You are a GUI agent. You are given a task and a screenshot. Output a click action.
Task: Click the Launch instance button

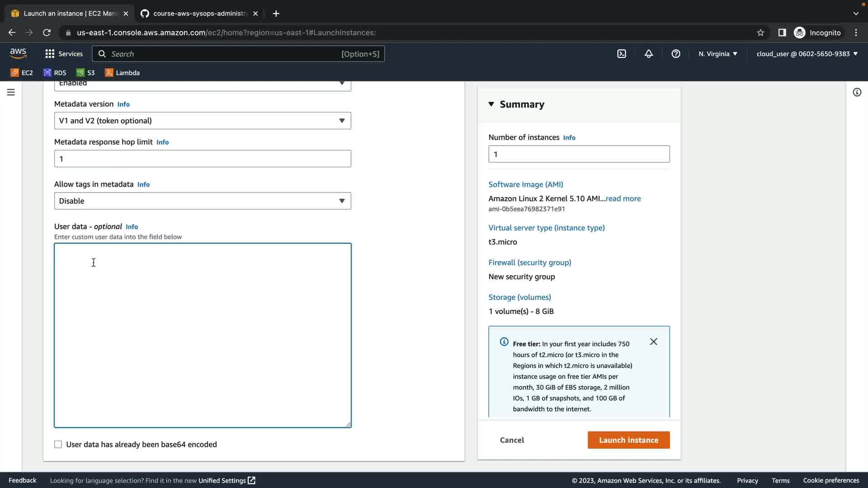point(628,440)
